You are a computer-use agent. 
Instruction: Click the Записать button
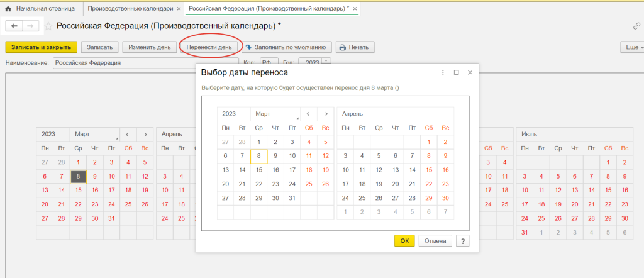point(99,47)
